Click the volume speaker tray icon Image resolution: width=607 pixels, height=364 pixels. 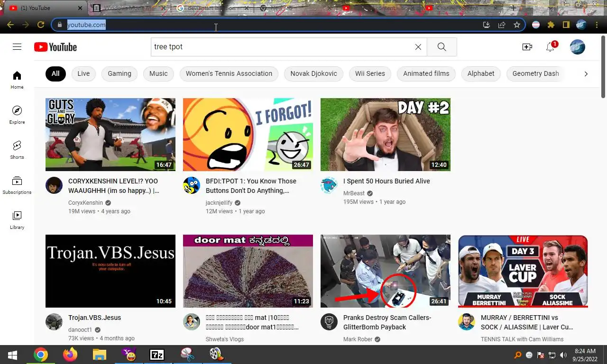pyautogui.click(x=563, y=355)
